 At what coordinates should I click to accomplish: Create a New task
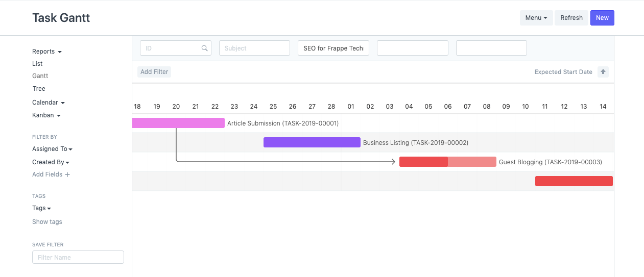point(602,18)
